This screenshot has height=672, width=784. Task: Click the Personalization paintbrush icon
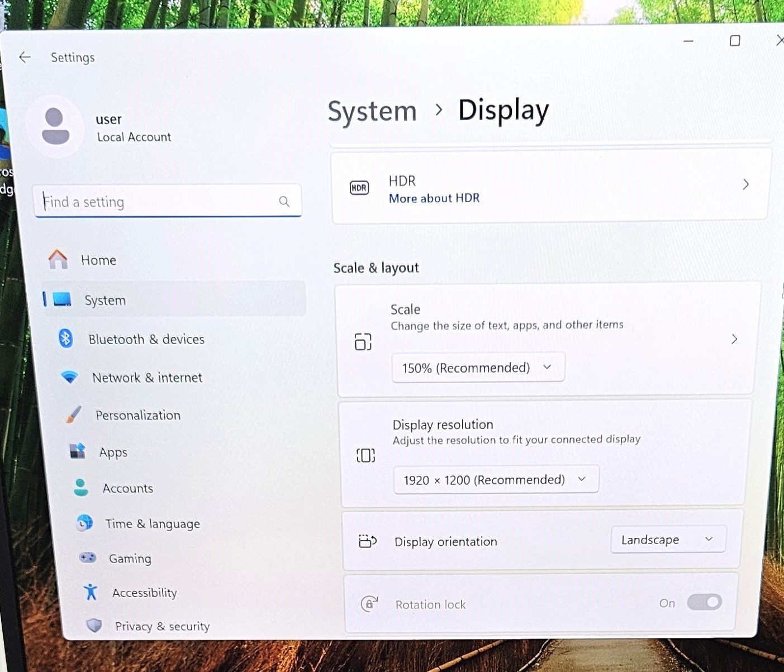coord(74,414)
